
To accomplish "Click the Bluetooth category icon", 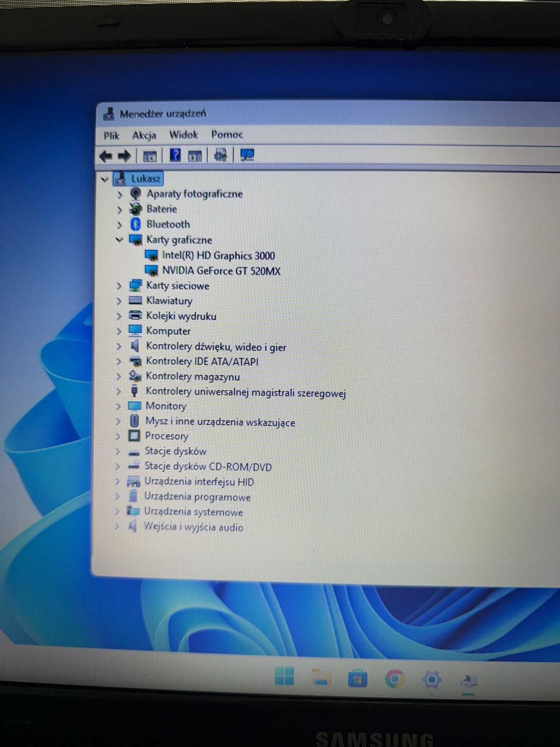I will (x=136, y=224).
